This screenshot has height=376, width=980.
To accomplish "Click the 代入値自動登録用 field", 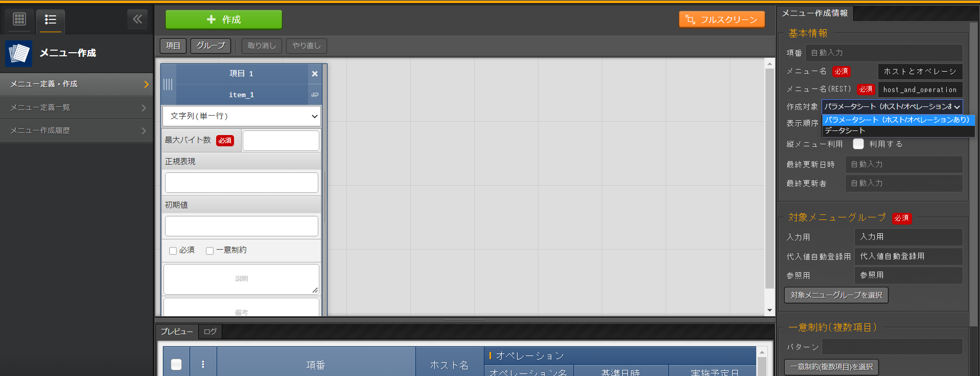I will 908,256.
